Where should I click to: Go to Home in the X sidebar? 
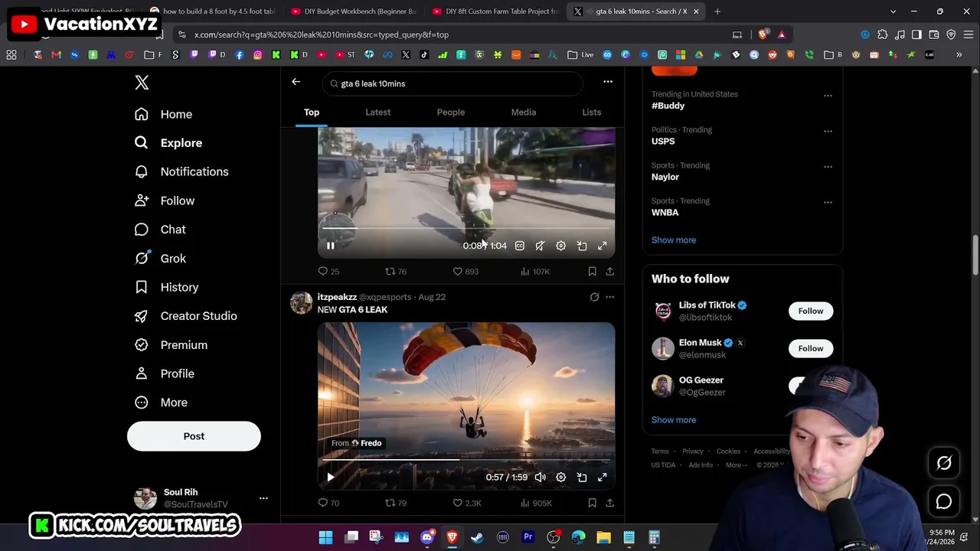[163, 114]
